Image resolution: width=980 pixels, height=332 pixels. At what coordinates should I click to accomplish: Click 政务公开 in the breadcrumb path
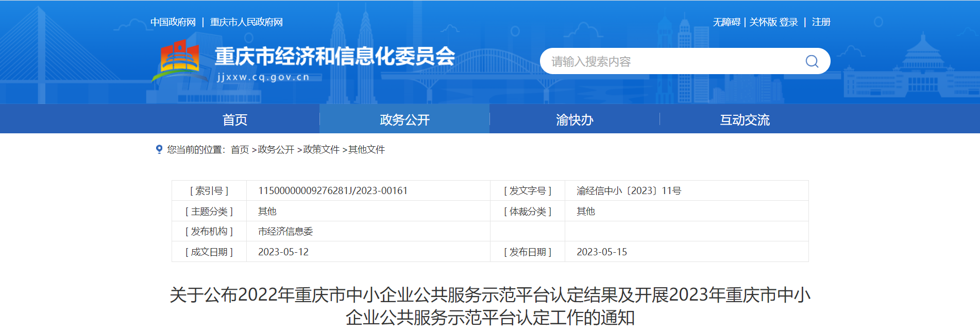(276, 150)
